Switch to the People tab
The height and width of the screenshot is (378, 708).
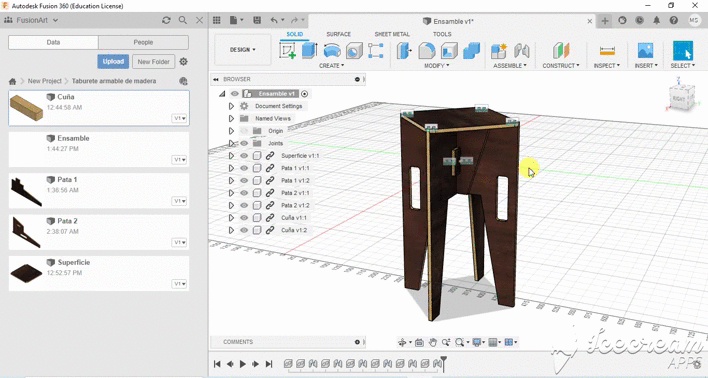[143, 42]
